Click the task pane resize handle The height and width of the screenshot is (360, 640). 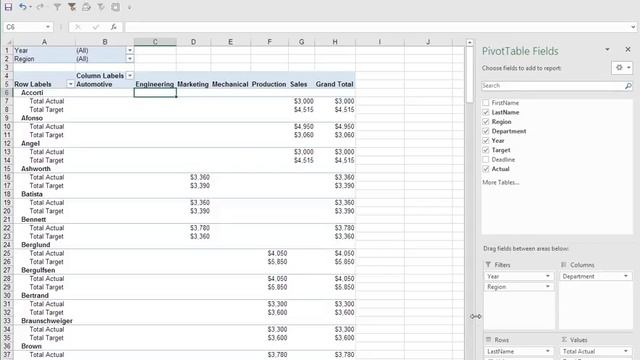476,316
